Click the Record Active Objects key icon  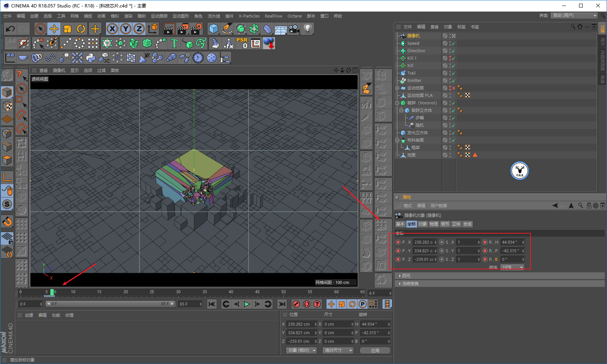[296, 304]
